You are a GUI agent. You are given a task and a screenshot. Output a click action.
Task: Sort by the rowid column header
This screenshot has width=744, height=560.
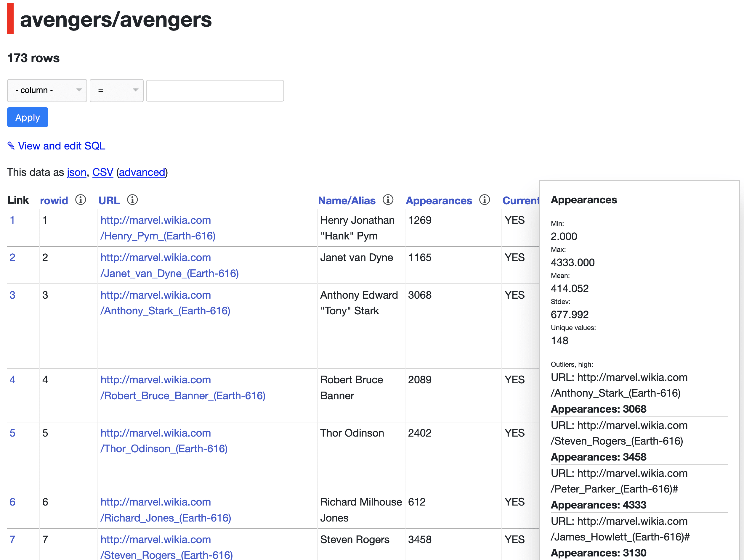[54, 200]
